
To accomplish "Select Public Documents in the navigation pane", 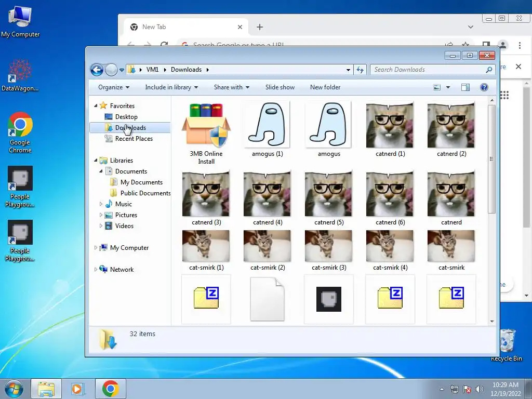I will point(145,193).
